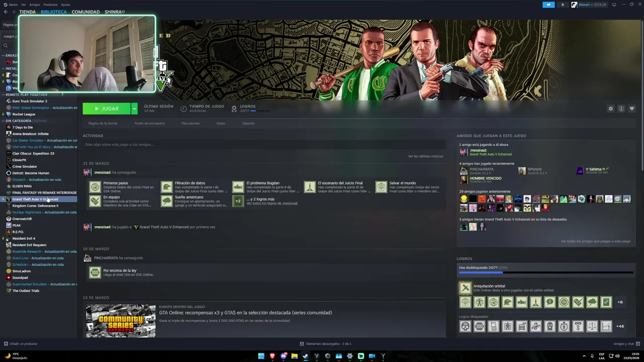Click El problema Bogdan achievement icon

[238, 187]
